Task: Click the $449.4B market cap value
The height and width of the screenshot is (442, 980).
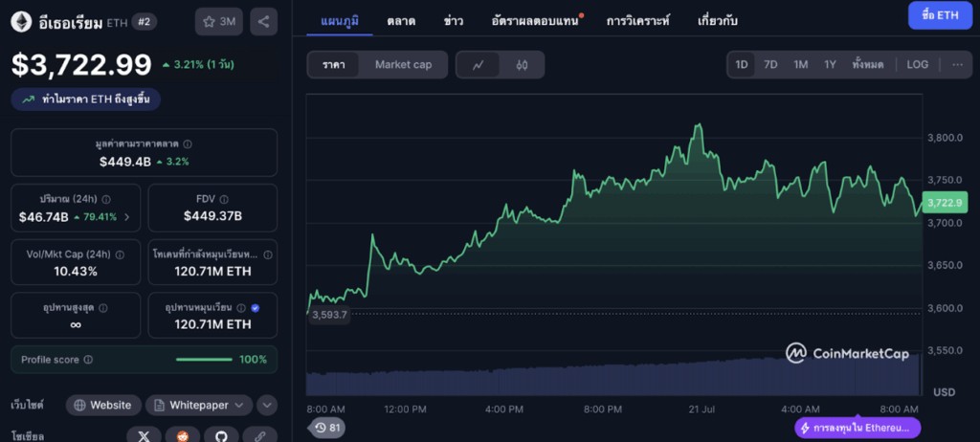Action: click(125, 162)
